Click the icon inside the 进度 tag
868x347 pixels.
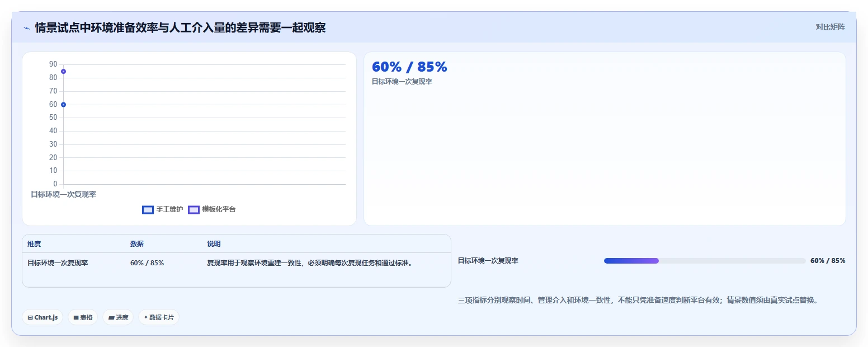click(111, 317)
